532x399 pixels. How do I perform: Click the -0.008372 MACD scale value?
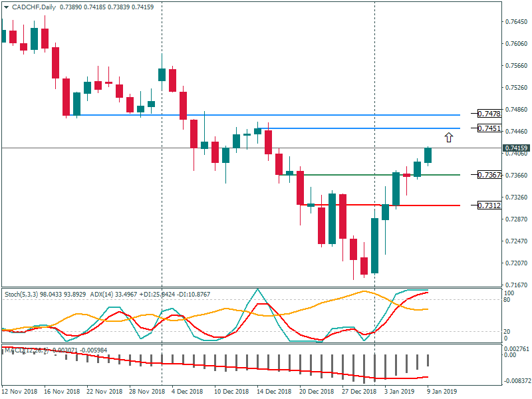tap(517, 380)
